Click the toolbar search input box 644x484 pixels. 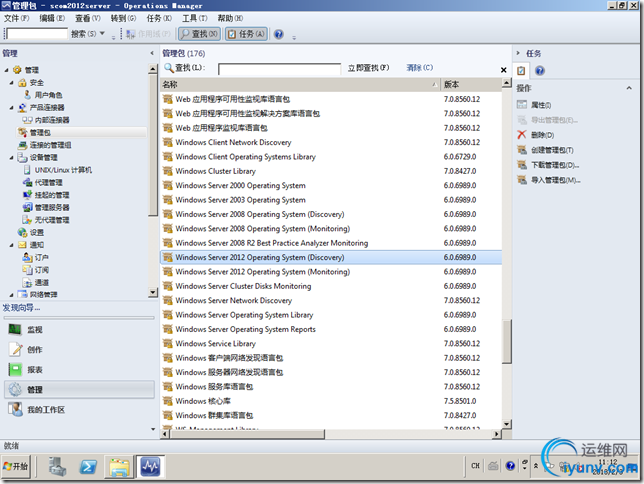point(37,34)
